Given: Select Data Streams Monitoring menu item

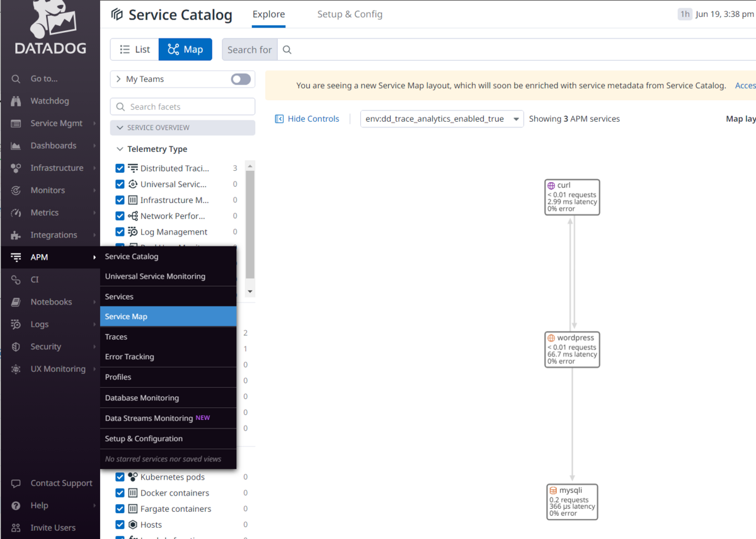Looking at the screenshot, I should click(168, 418).
